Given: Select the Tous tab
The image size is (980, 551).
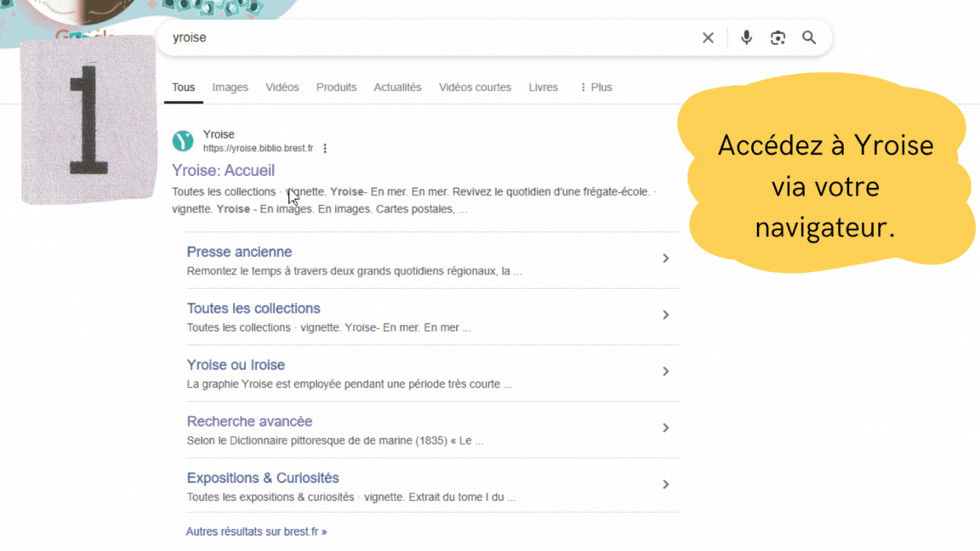Looking at the screenshot, I should point(184,88).
